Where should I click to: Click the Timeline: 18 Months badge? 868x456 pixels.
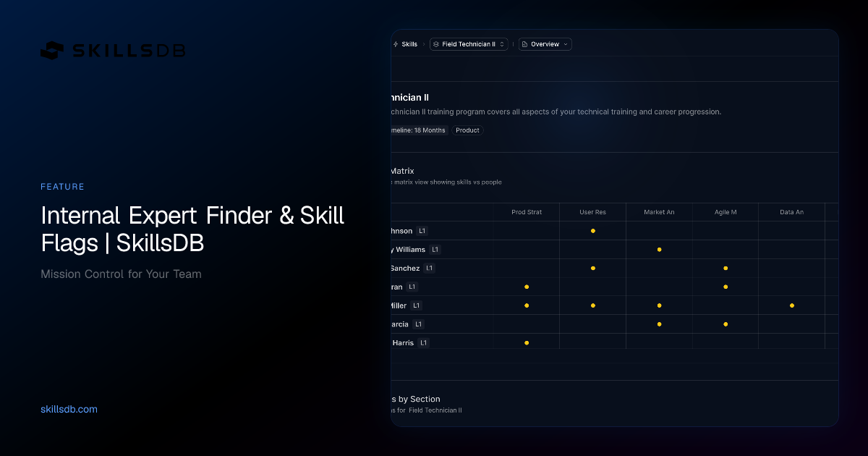click(420, 130)
